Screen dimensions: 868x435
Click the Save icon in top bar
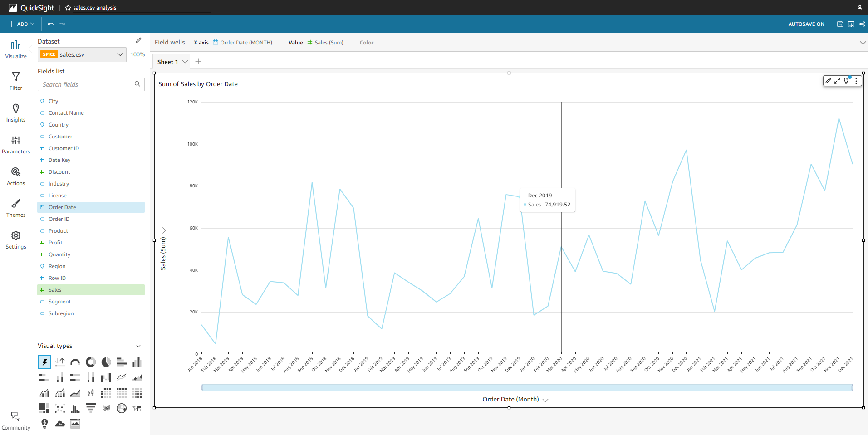coord(840,24)
